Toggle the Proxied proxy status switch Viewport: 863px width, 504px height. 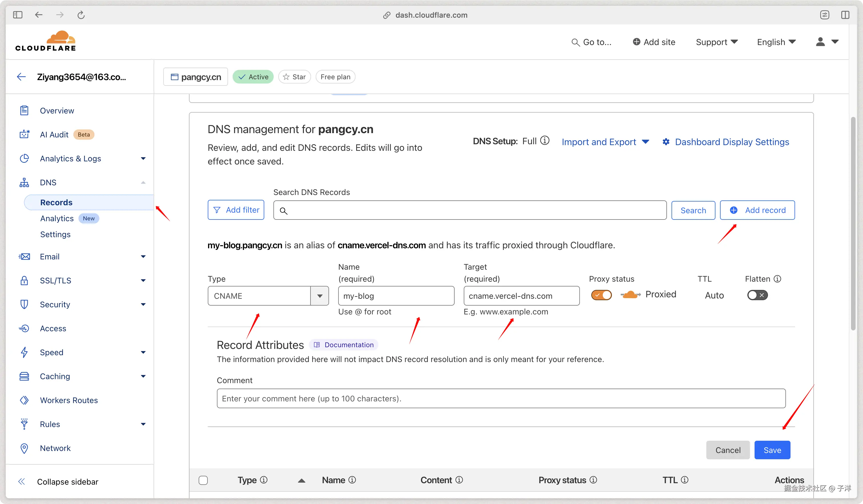coord(601,295)
